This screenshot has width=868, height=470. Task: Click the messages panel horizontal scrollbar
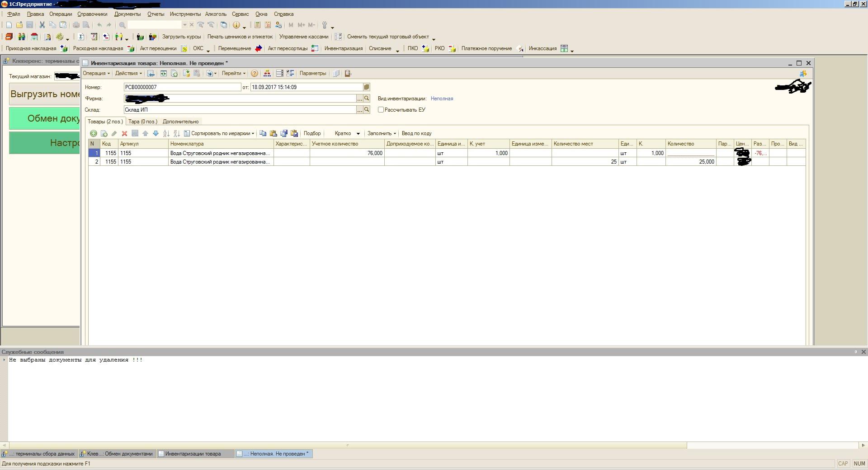(x=348, y=445)
